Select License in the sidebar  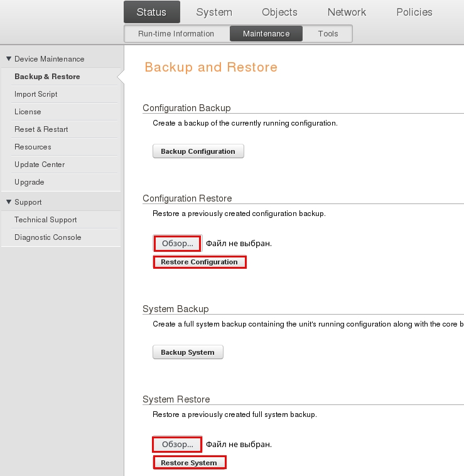28,112
